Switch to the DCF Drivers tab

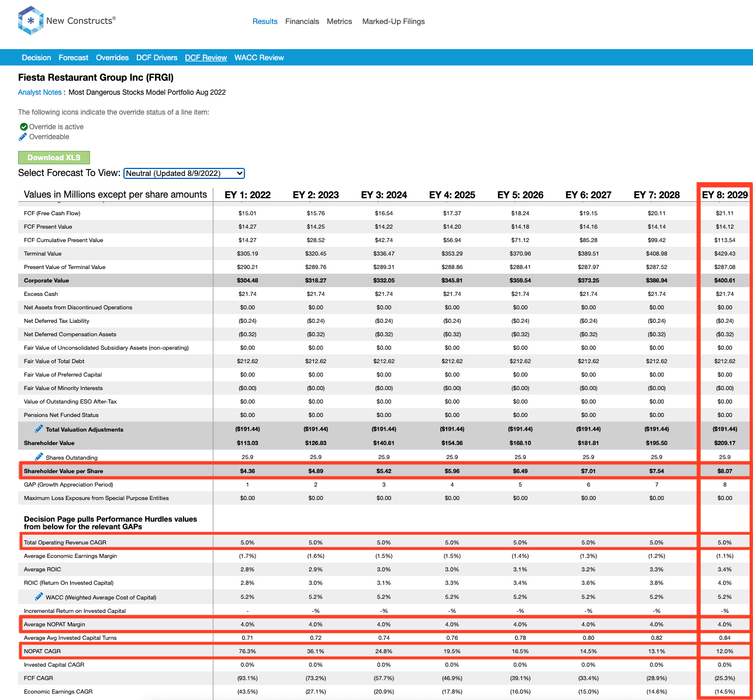tap(157, 57)
